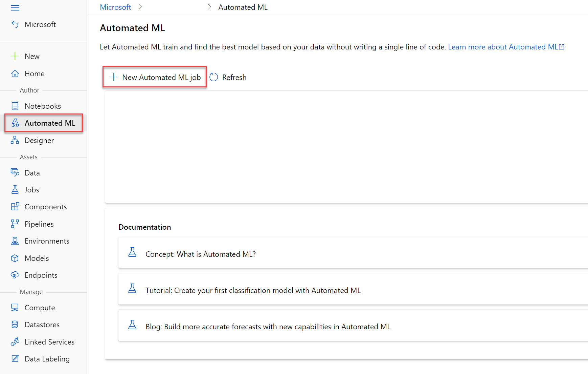Click the Data icon in Assets

point(15,173)
